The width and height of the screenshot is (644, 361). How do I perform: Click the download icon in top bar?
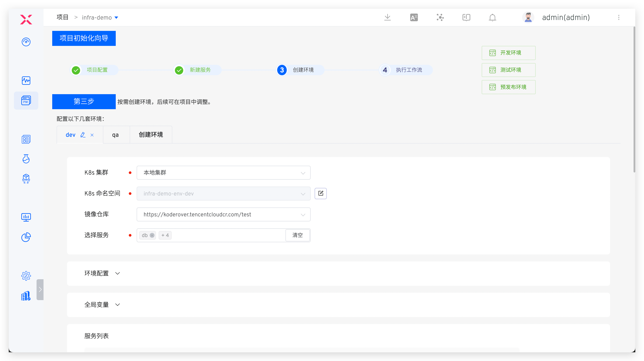(387, 17)
